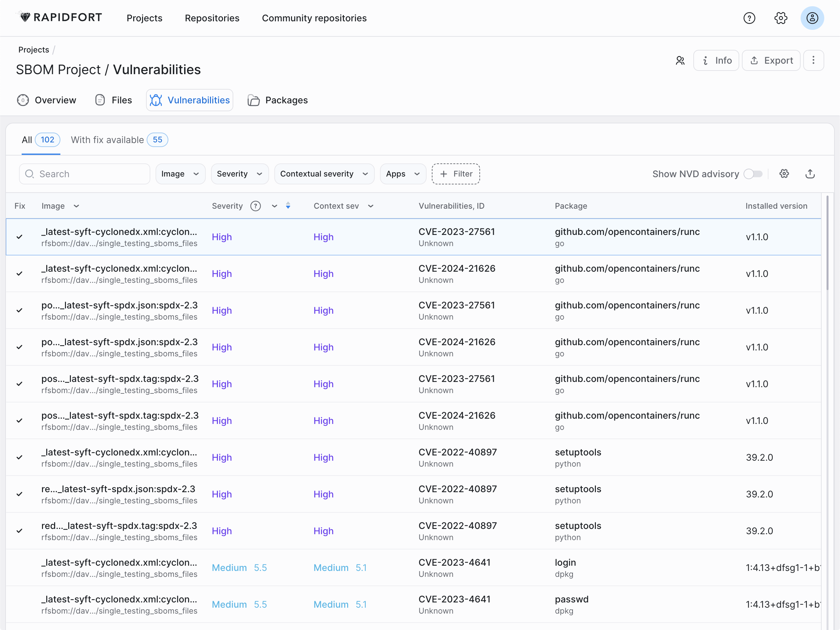Click the Overview tab dial icon
840x630 pixels.
click(x=23, y=100)
